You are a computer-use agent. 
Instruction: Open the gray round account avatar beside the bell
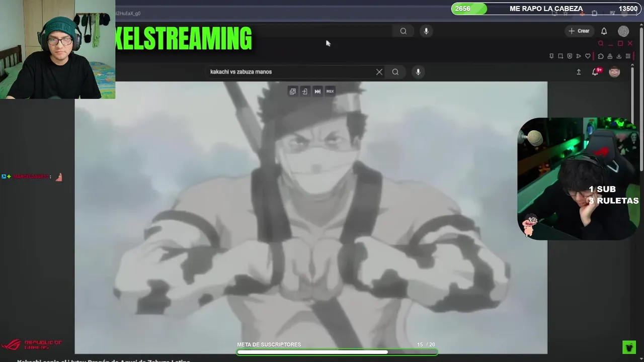(623, 31)
